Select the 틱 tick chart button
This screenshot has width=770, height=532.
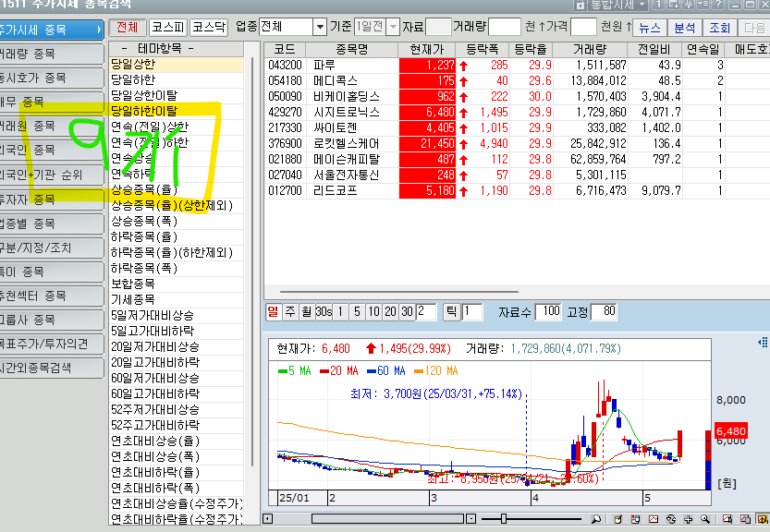[452, 311]
